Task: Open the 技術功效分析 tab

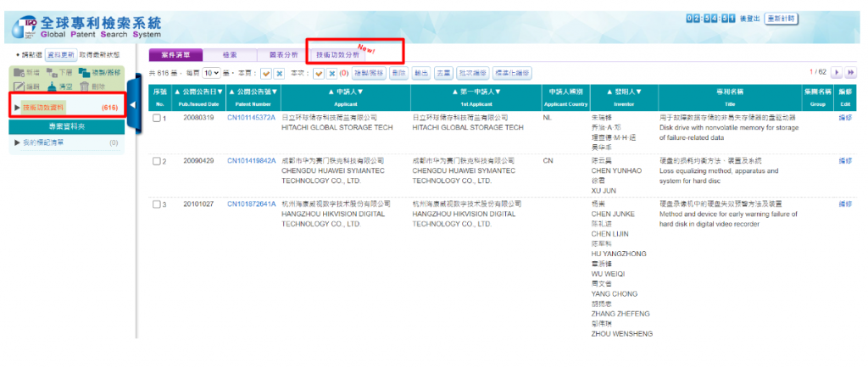Action: click(x=337, y=55)
